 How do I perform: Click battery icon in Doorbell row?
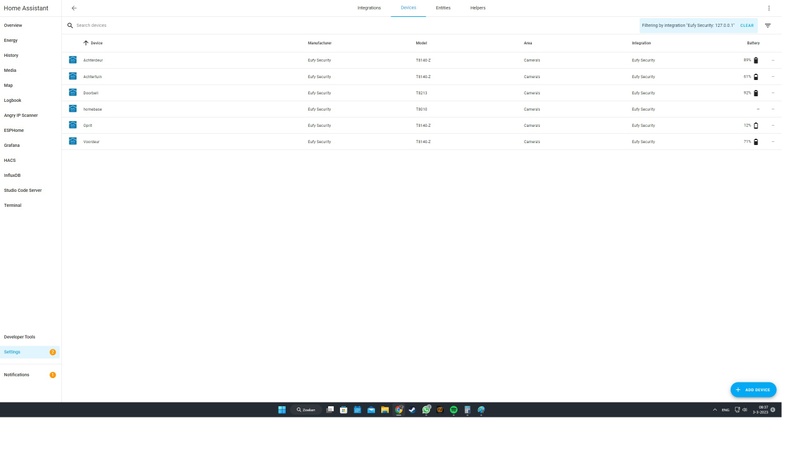click(x=756, y=93)
